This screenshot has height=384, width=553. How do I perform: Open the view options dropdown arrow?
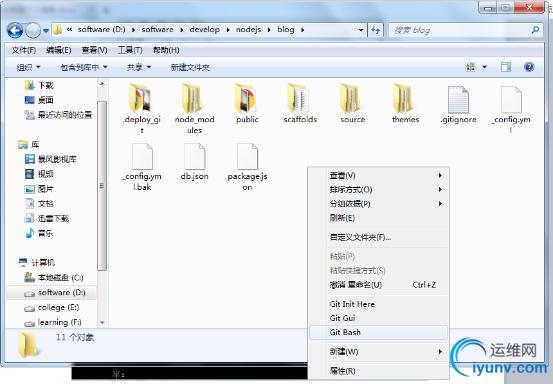point(485,67)
